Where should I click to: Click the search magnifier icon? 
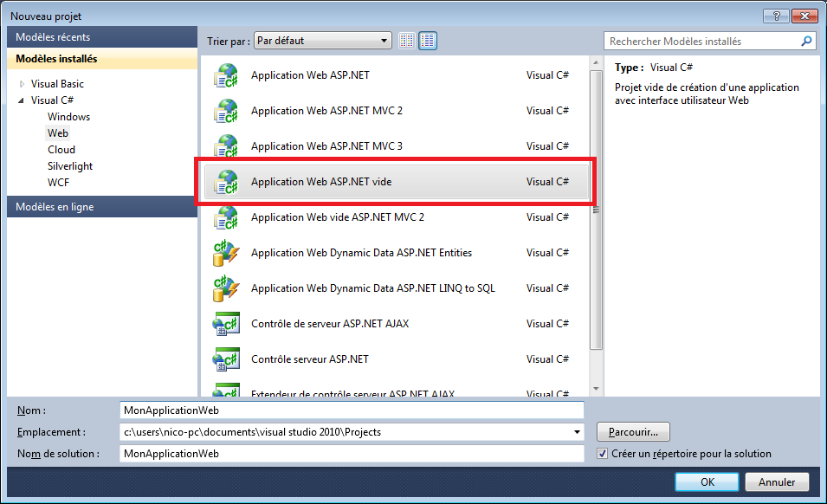806,41
